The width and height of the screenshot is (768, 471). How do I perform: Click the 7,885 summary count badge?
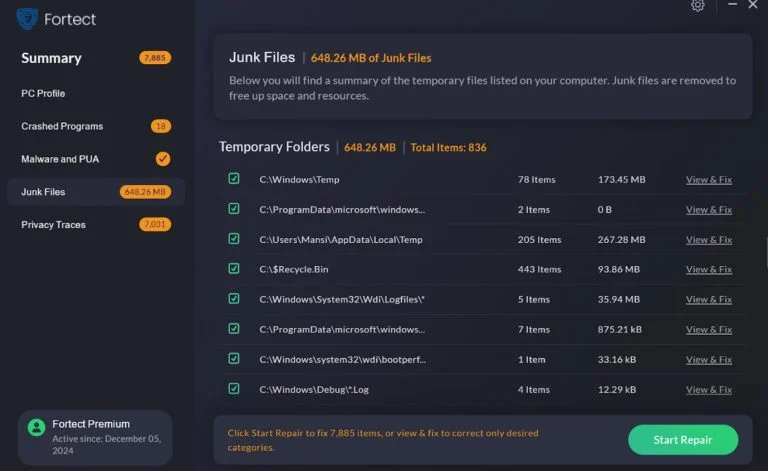pos(155,58)
